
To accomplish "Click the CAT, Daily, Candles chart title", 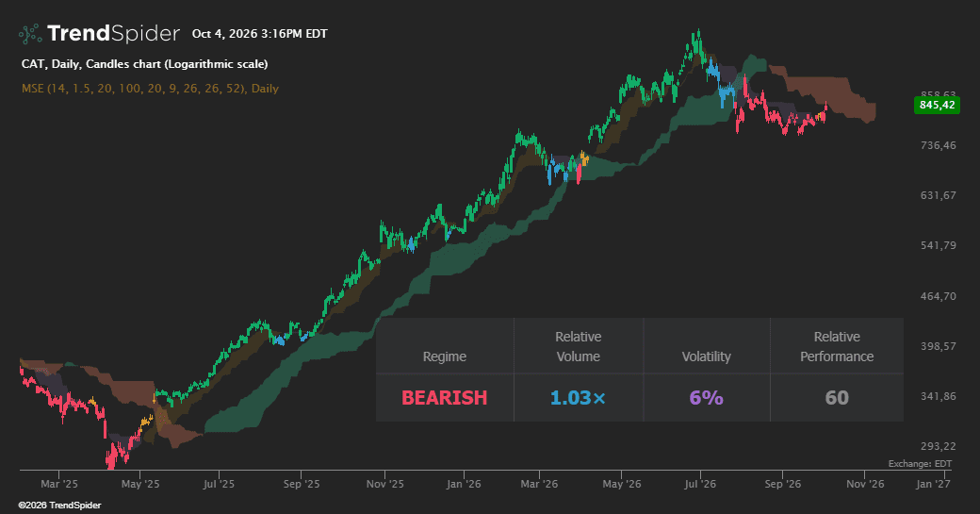I will click(x=144, y=64).
